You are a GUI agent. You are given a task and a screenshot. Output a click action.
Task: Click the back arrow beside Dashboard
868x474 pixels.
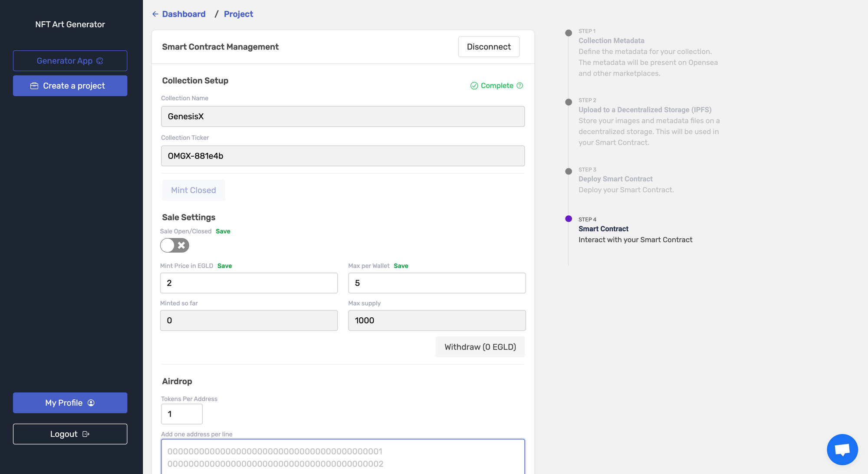155,14
